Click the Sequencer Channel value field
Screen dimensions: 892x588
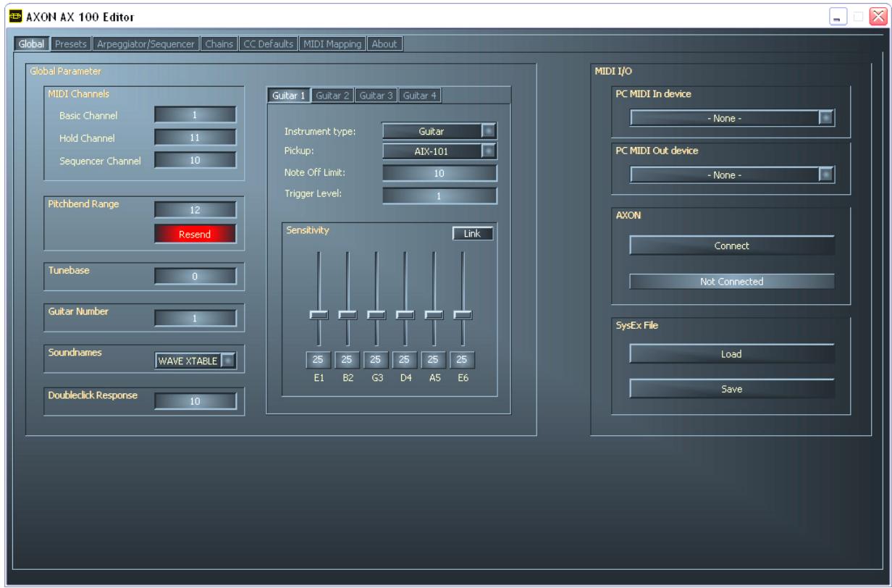click(x=195, y=160)
